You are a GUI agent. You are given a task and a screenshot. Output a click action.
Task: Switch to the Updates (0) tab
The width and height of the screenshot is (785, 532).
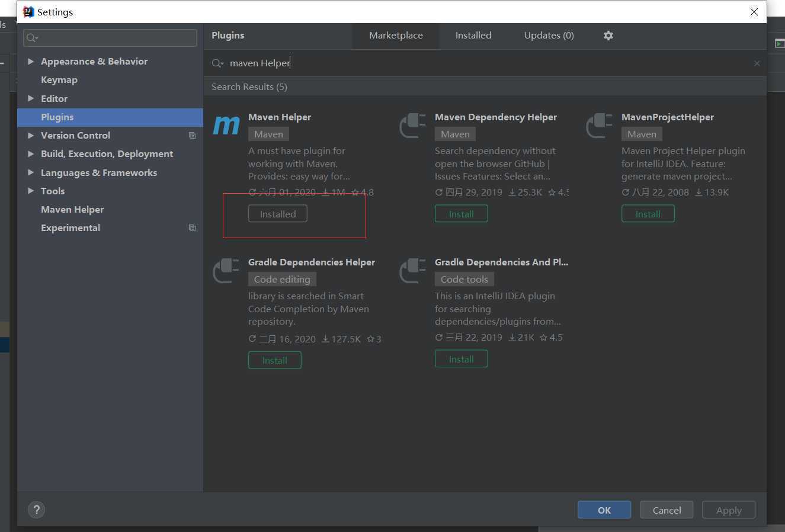549,36
